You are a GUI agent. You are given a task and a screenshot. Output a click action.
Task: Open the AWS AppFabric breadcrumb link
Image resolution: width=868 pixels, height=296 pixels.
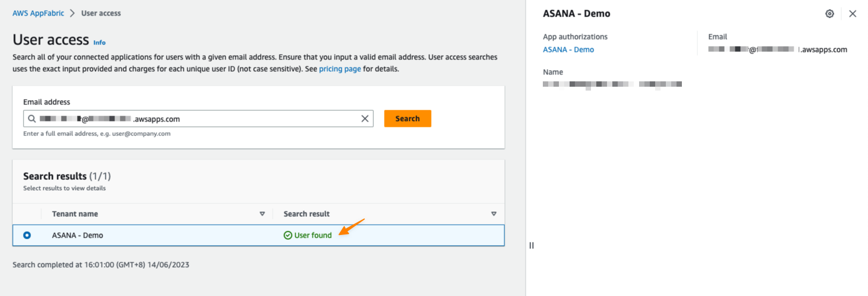(38, 13)
